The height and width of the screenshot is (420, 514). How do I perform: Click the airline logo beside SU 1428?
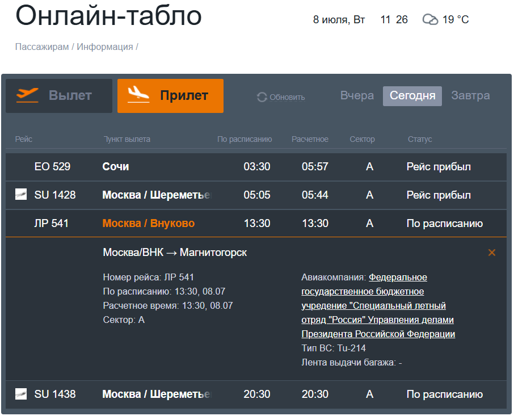(21, 195)
